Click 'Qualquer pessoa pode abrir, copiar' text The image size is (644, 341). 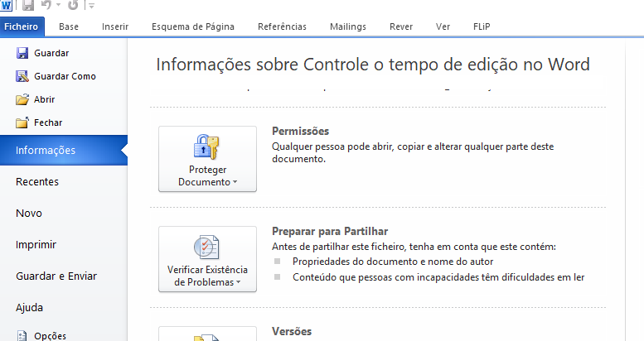point(413,152)
